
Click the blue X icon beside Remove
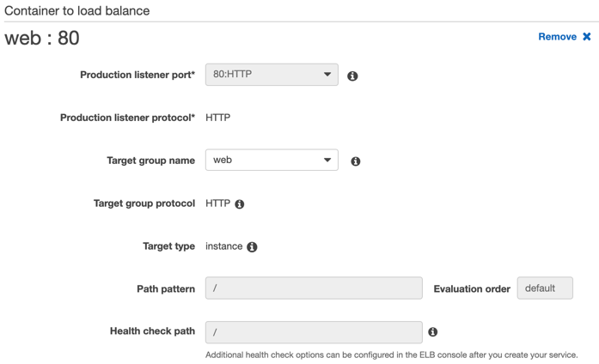[x=586, y=37]
